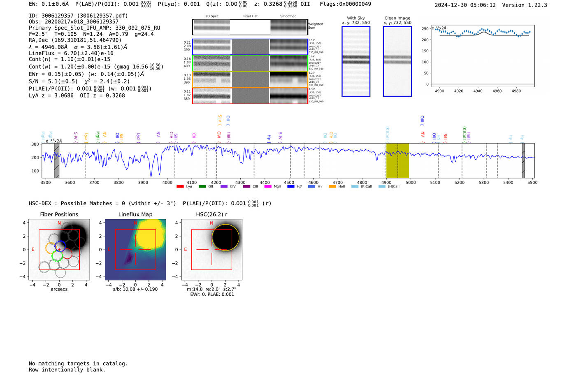Click the yellow highlighted band in the spectrum
576x392 pixels.
coord(397,161)
